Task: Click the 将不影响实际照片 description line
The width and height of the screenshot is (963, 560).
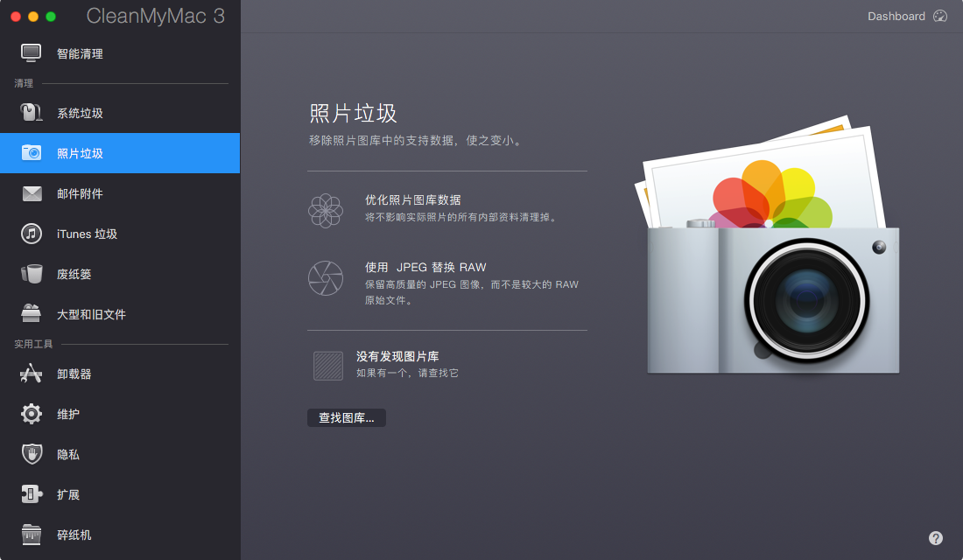Action: 460,217
